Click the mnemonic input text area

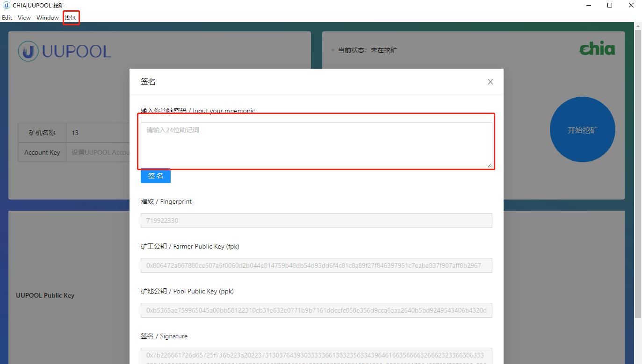tap(316, 145)
